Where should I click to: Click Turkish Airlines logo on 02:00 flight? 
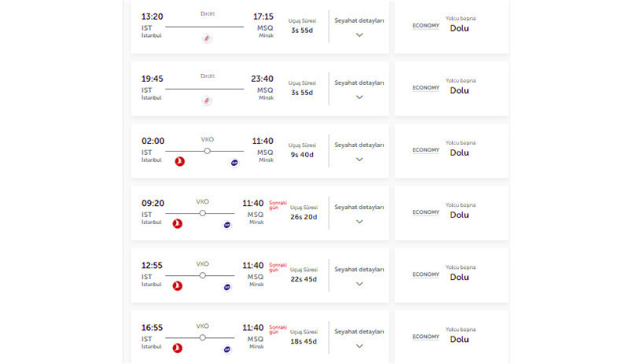180,161
